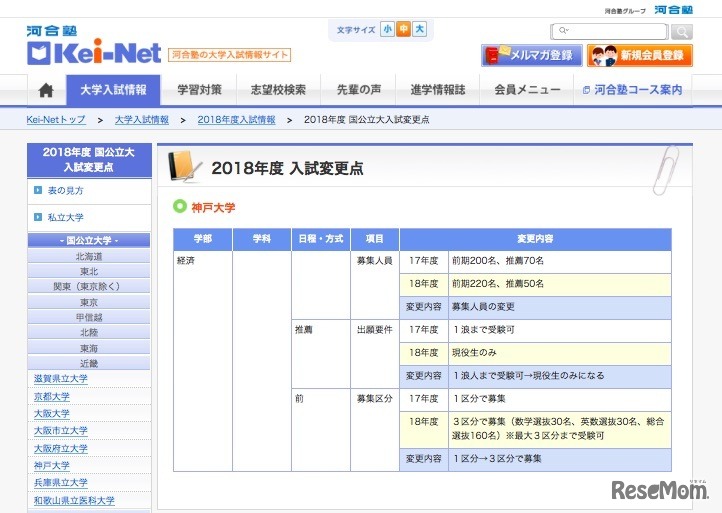Click 学部 column header

(203, 239)
